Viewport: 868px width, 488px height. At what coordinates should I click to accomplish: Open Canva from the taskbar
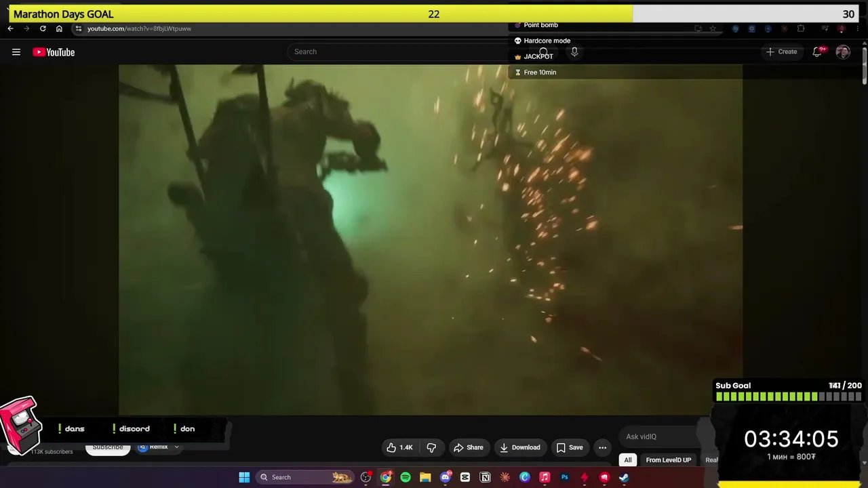tap(525, 477)
